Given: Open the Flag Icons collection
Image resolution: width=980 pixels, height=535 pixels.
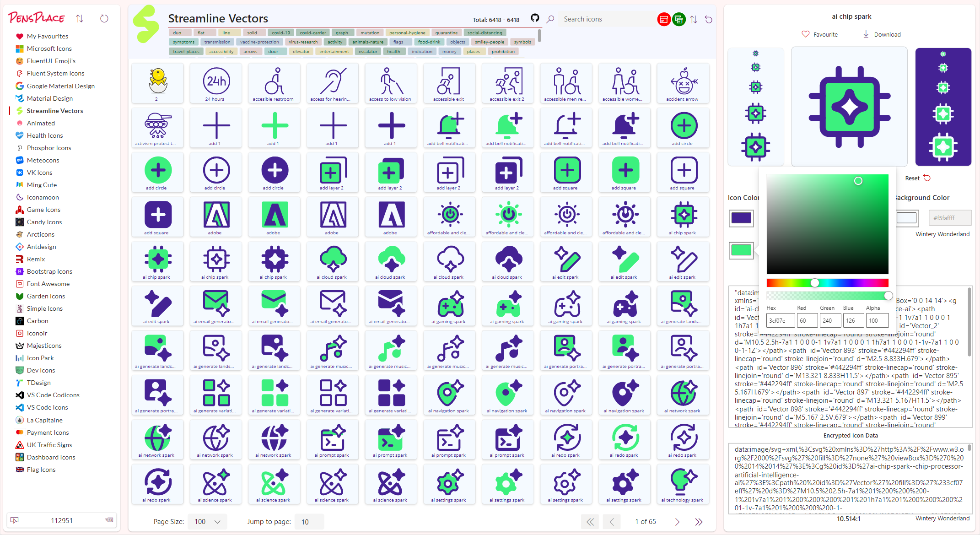Looking at the screenshot, I should [x=41, y=470].
